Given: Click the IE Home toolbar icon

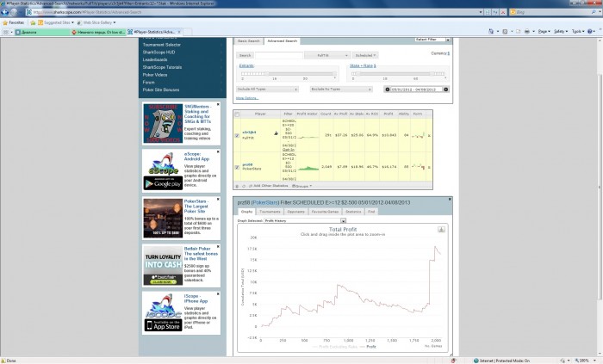Looking at the screenshot, I should click(491, 32).
